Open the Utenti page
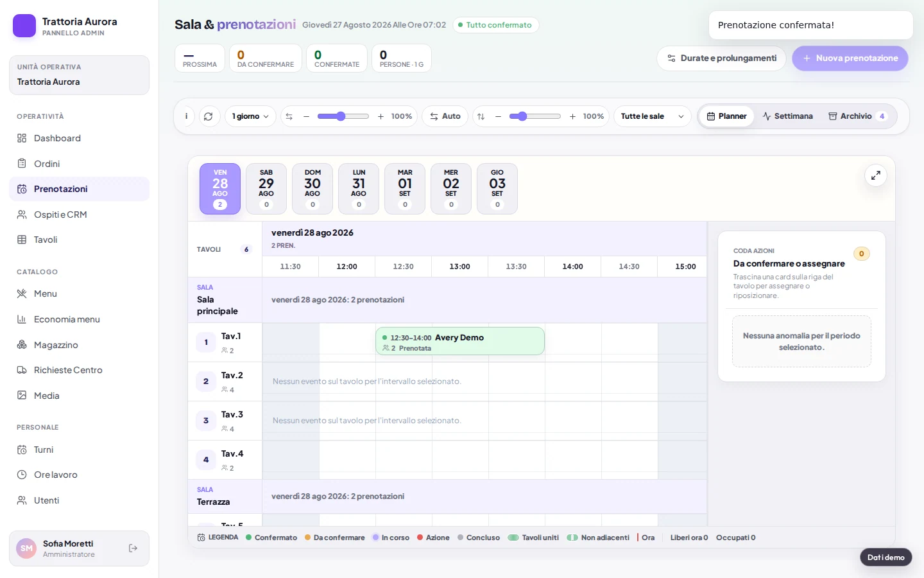 79,500
